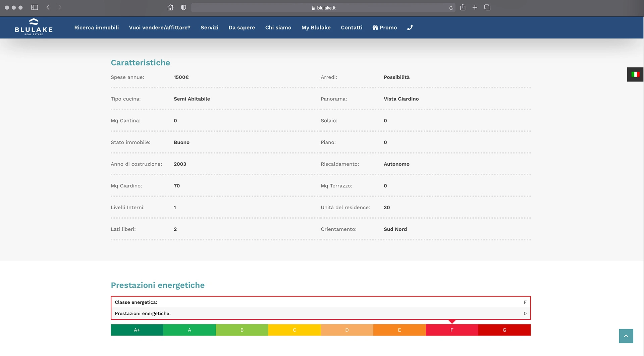Click the Sud Nord orientation value
644x356 pixels.
(395, 229)
